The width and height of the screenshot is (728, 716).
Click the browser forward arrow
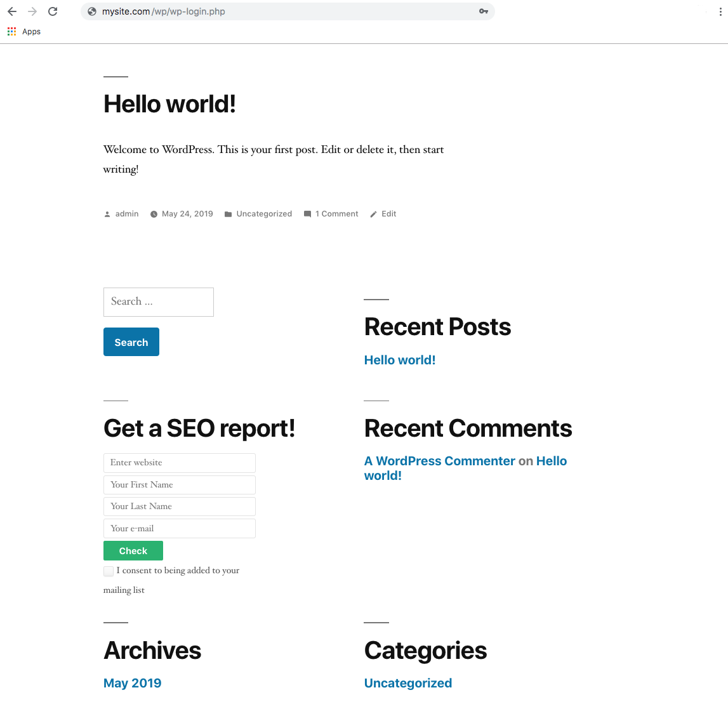[x=32, y=11]
